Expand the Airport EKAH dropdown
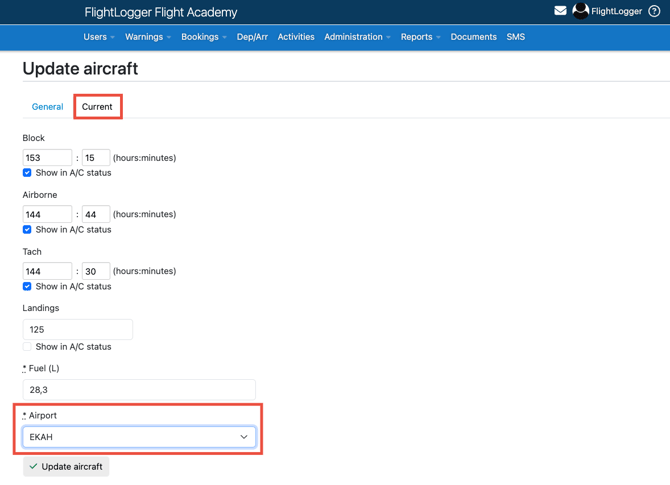The height and width of the screenshot is (485, 670). click(139, 437)
